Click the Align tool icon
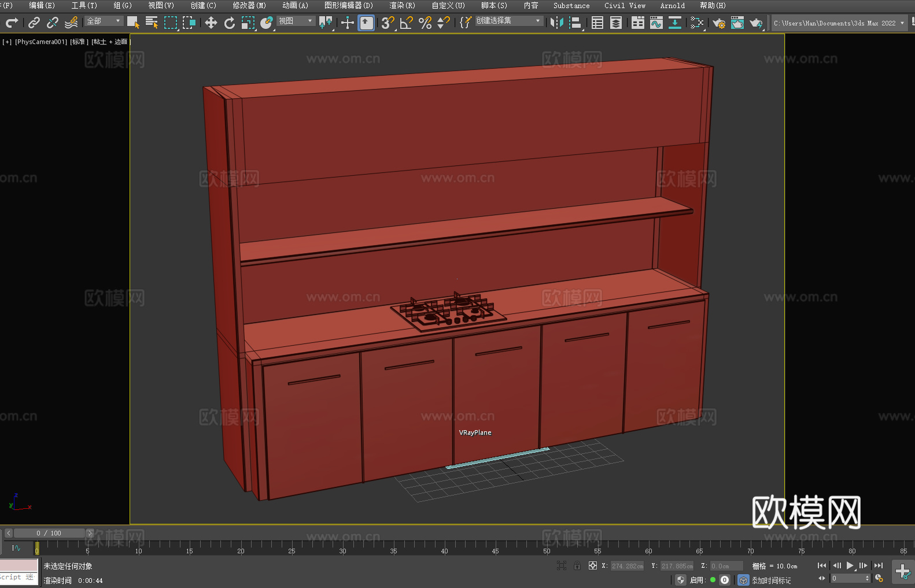Screen dimensions: 915x588 tap(575, 23)
